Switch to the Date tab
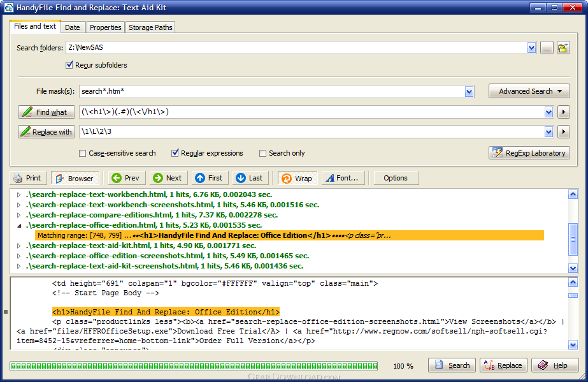Viewport: 588px width, 382px height. (73, 27)
